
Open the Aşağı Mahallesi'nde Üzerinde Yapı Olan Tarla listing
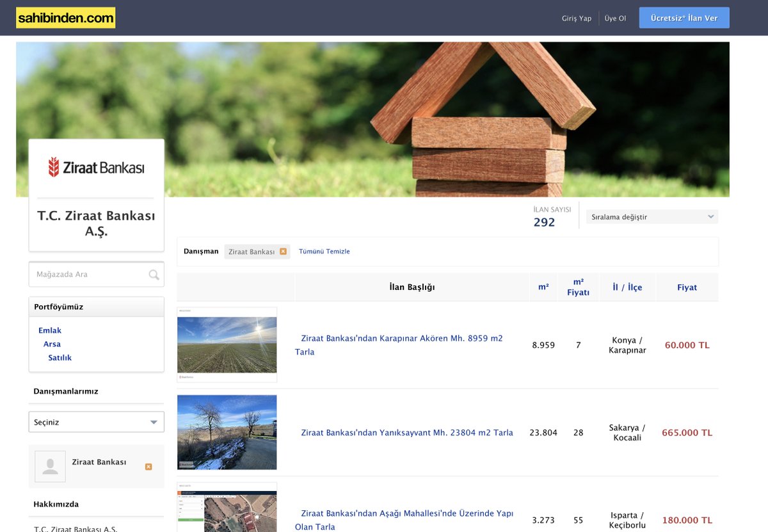(x=404, y=520)
